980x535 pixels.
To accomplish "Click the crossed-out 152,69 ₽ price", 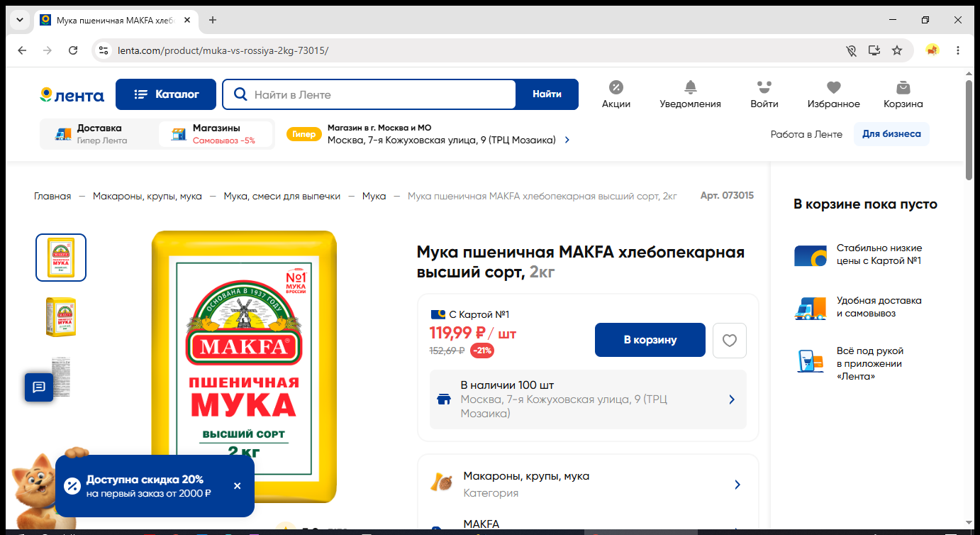I will click(447, 350).
